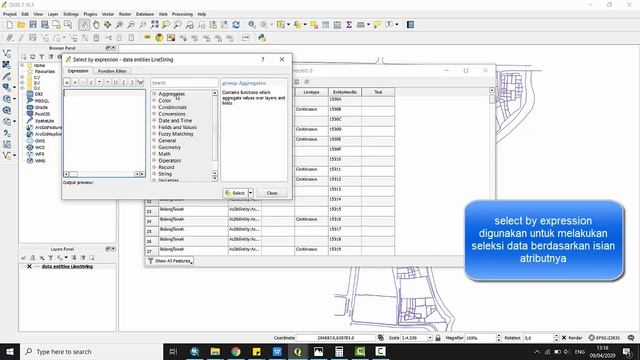Click the plus operator button in expression dialog
Screen dimensions: 640x360
pos(75,82)
